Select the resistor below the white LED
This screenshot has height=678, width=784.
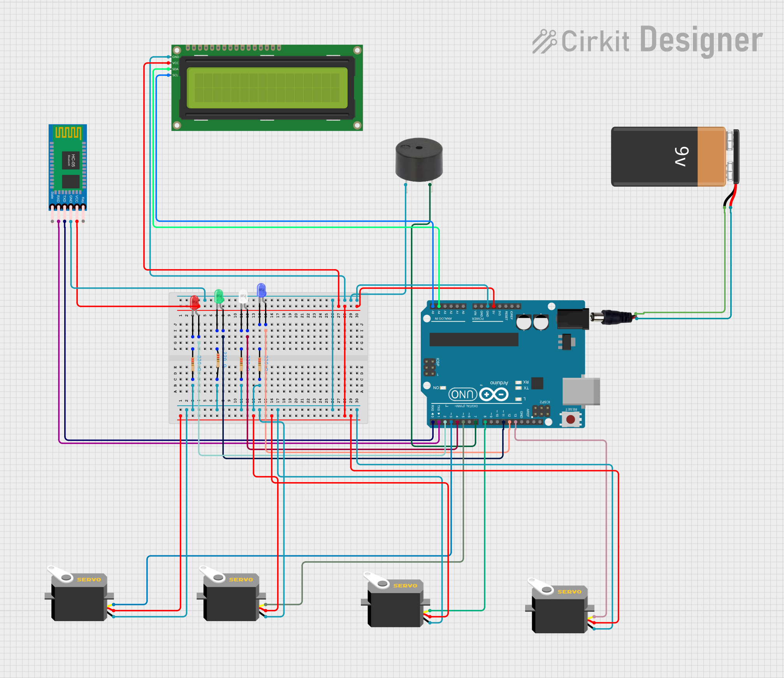pyautogui.click(x=241, y=364)
